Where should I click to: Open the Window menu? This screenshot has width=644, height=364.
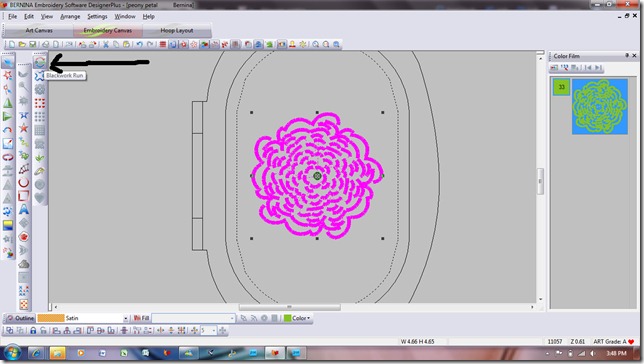[x=125, y=16]
